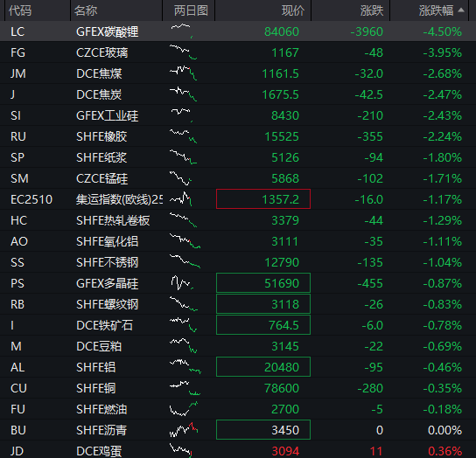The width and height of the screenshot is (476, 458).
Task: Open the AO two-day sparkline chart
Action: coord(185,241)
